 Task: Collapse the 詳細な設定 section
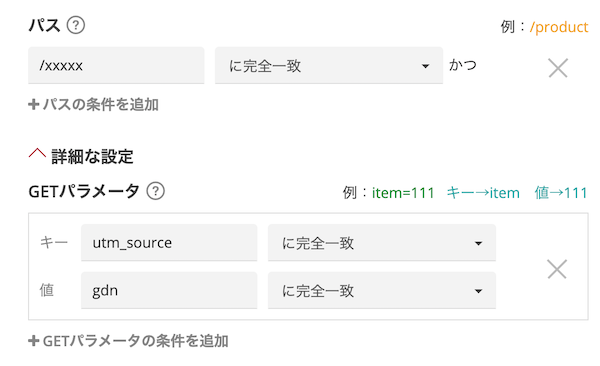click(81, 156)
